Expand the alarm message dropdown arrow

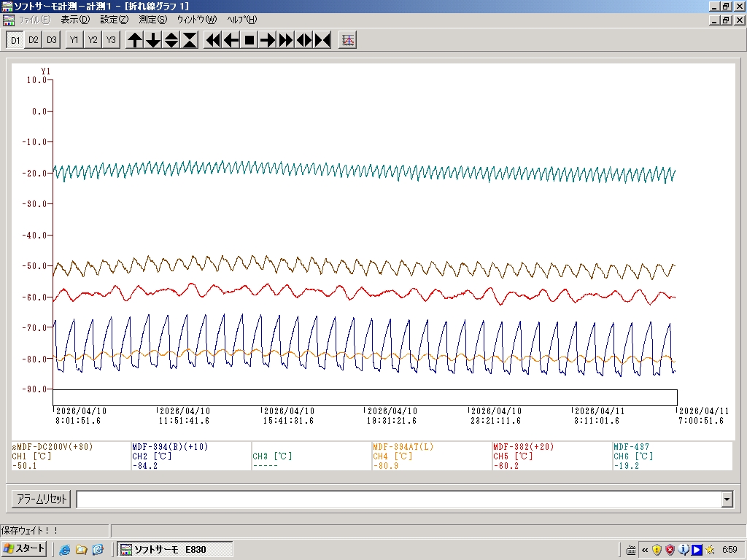coord(727,499)
